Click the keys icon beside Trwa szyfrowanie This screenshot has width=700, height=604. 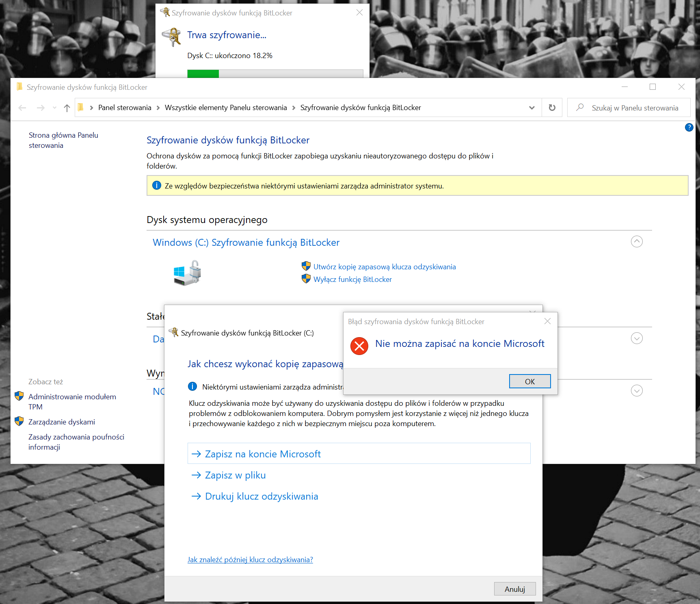[x=172, y=37]
